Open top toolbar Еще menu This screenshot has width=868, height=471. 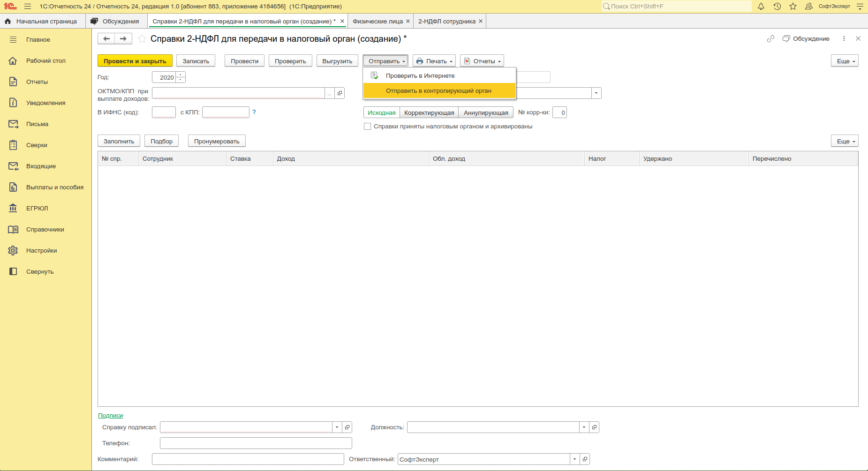845,61
